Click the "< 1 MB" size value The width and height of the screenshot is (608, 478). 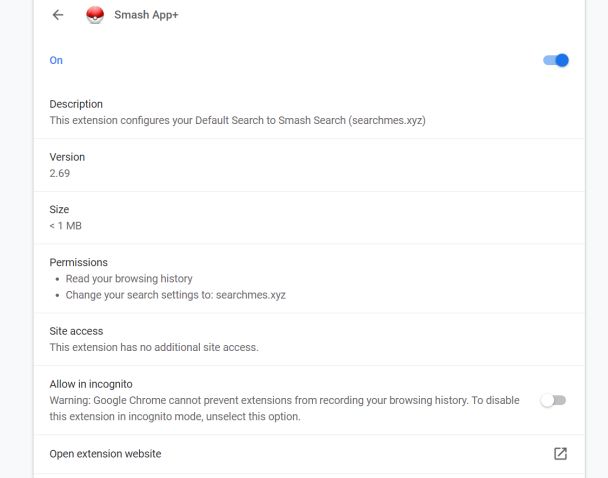pyautogui.click(x=65, y=226)
